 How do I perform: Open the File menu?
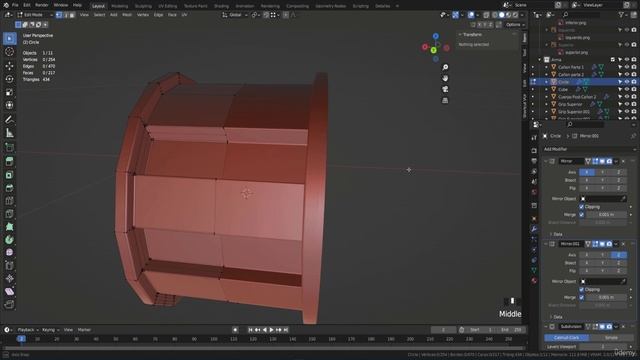click(15, 5)
